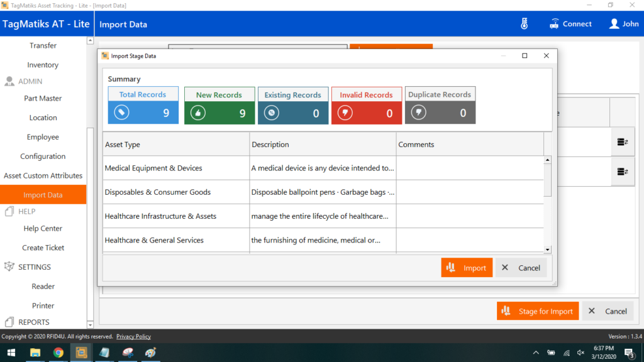Click the Duplicate Records summary tile label
Viewport: 644px width, 362px height.
pos(440,94)
